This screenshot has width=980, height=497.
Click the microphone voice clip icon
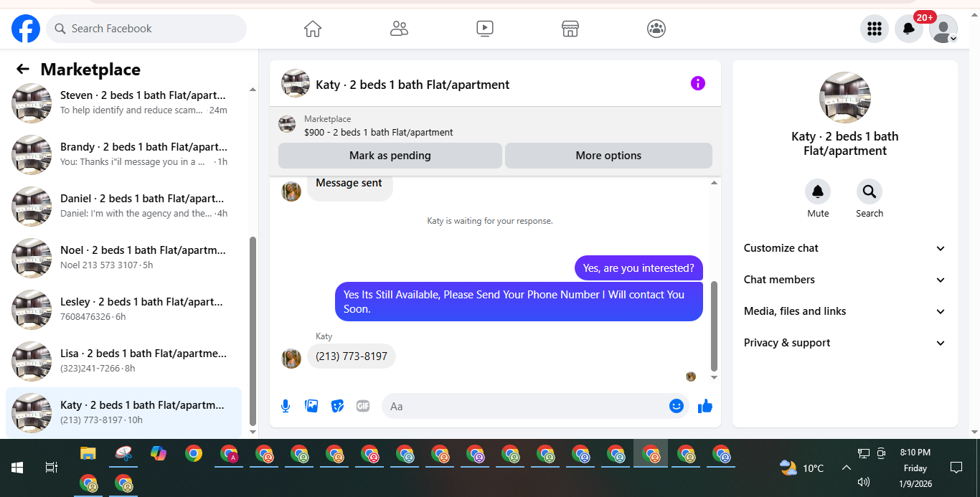286,406
